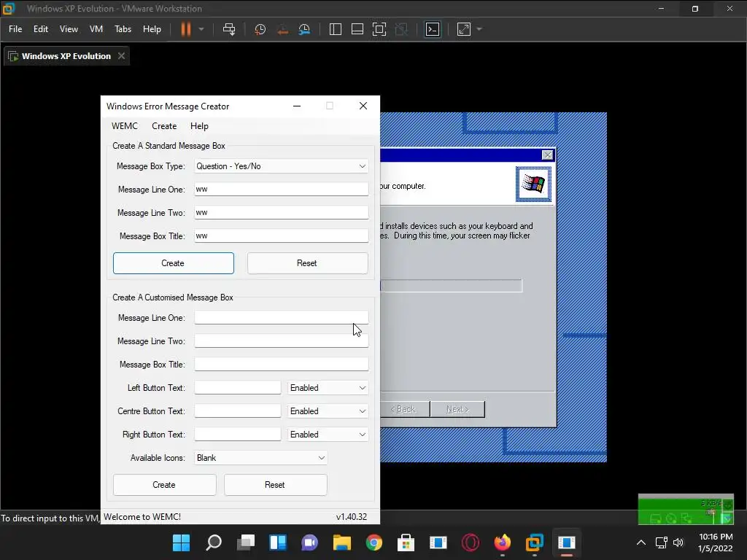Send Ctrl+Alt+Del to the virtual machine

tap(229, 29)
